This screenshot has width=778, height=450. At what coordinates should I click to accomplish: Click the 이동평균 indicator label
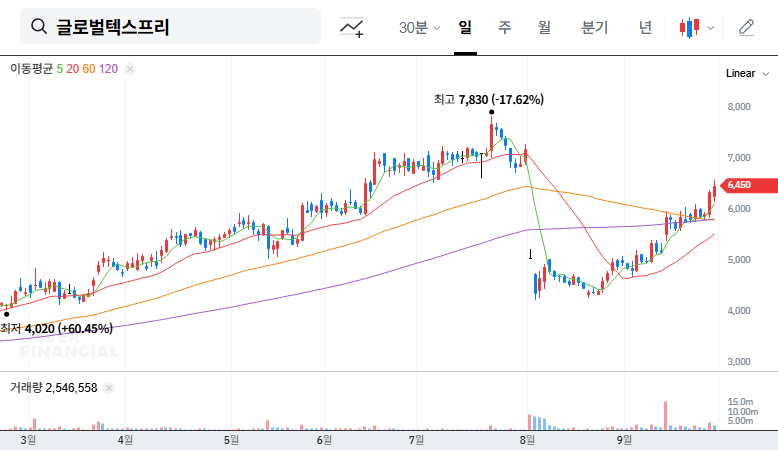pos(32,69)
